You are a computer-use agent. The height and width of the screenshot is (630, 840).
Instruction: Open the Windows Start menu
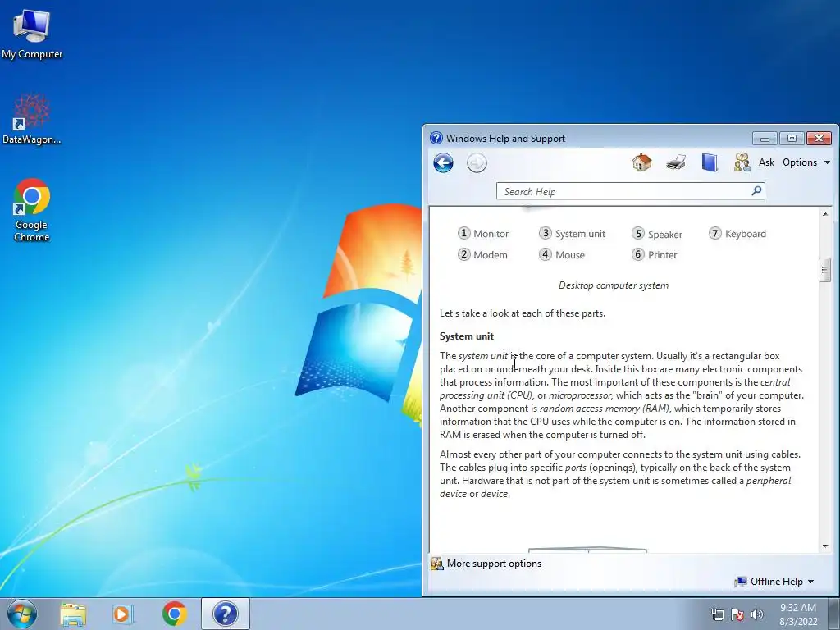click(x=22, y=614)
